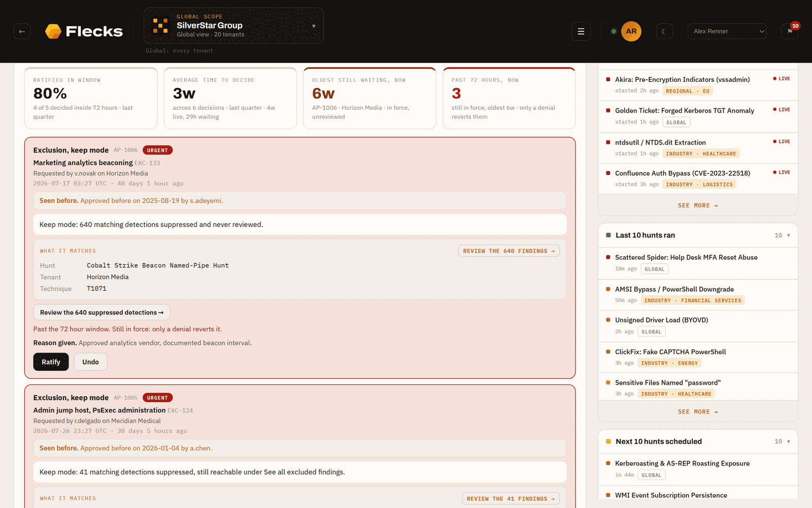Click the Last 10 hunts ran heading
This screenshot has width=812, height=508.
coord(645,235)
